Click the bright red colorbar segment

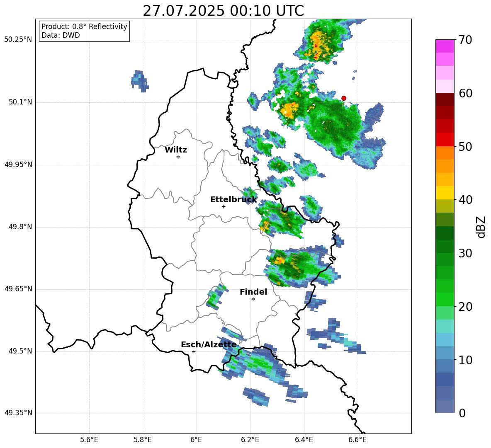tap(445, 140)
